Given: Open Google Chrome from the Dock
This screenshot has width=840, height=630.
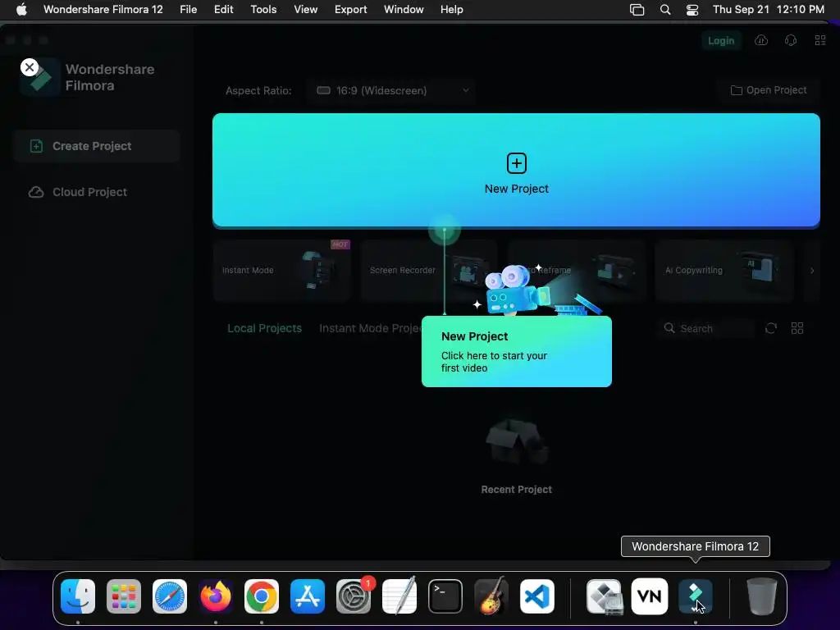Looking at the screenshot, I should pos(262,596).
